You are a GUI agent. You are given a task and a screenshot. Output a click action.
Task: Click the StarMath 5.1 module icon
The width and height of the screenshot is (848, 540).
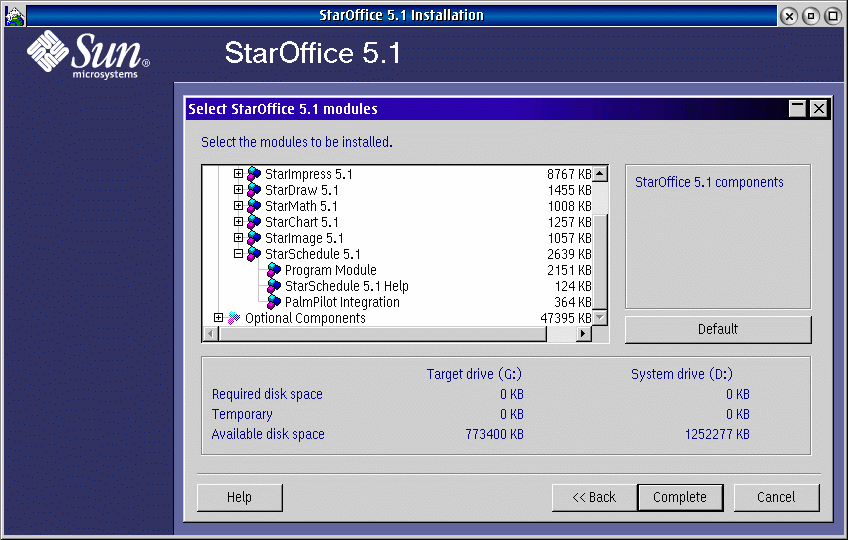pos(254,206)
